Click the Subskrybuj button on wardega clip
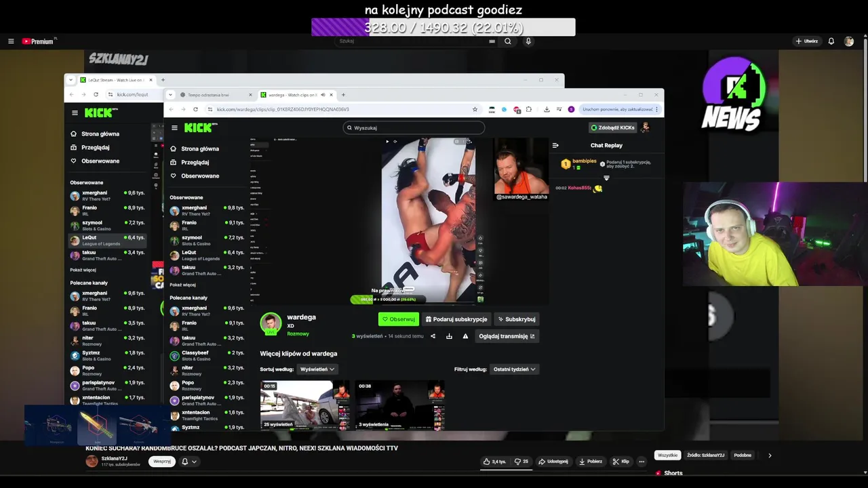Viewport: 868px width, 488px height. 516,319
